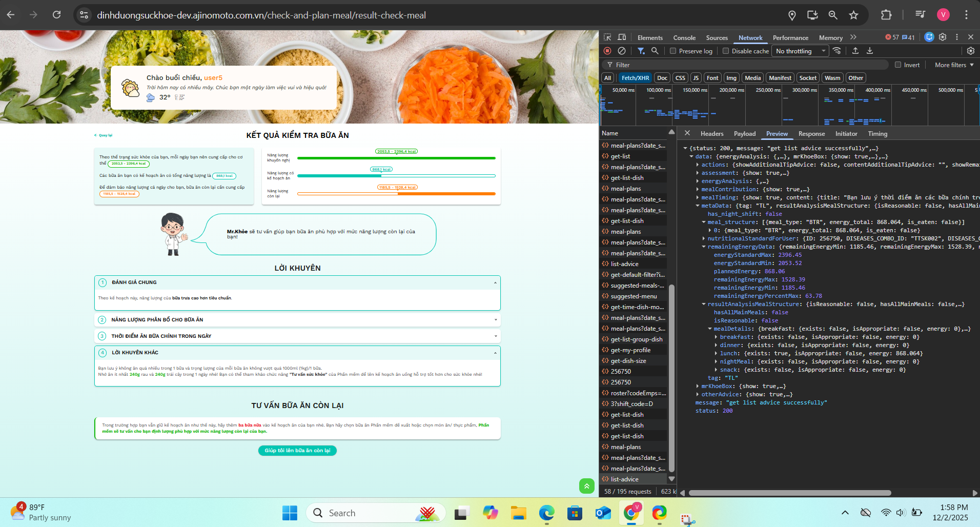Bookmark this page with the star icon
The image size is (980, 527).
pos(853,15)
